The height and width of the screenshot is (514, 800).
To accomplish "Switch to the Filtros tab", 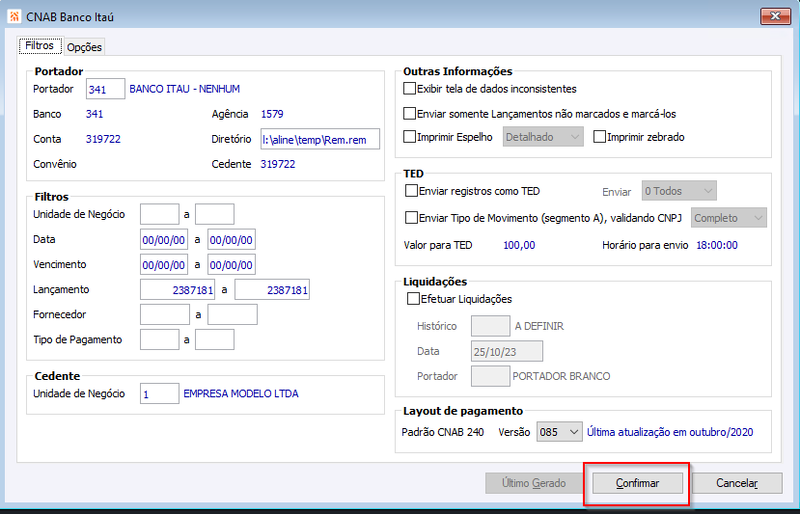I will [40, 45].
